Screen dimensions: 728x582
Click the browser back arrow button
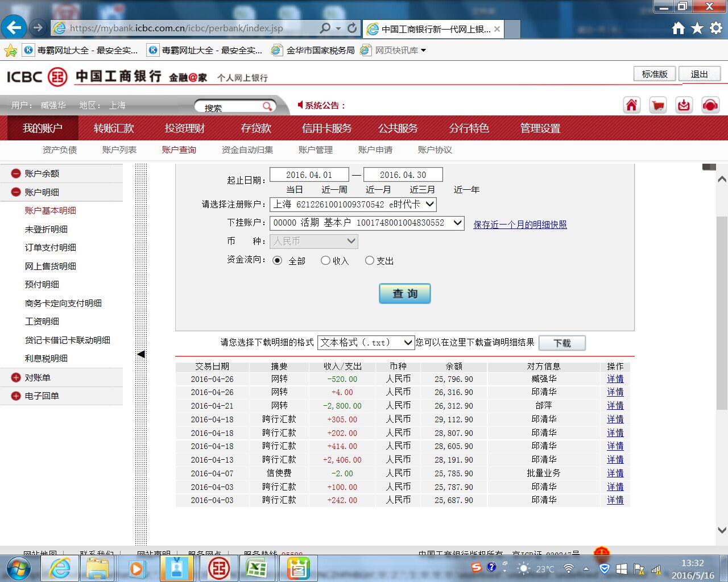coord(14,27)
